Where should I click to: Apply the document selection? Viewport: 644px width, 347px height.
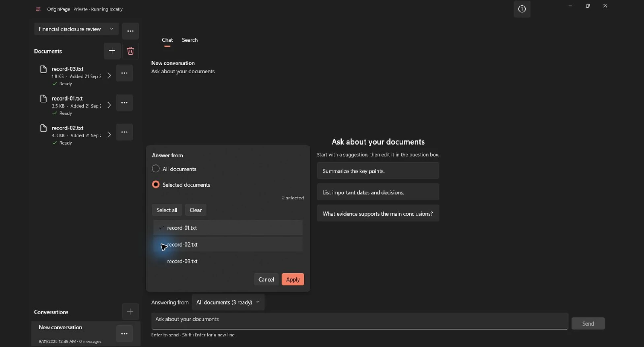pos(293,279)
